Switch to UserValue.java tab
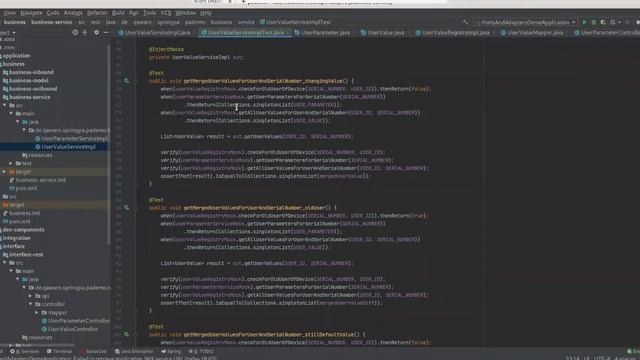 (x=382, y=32)
